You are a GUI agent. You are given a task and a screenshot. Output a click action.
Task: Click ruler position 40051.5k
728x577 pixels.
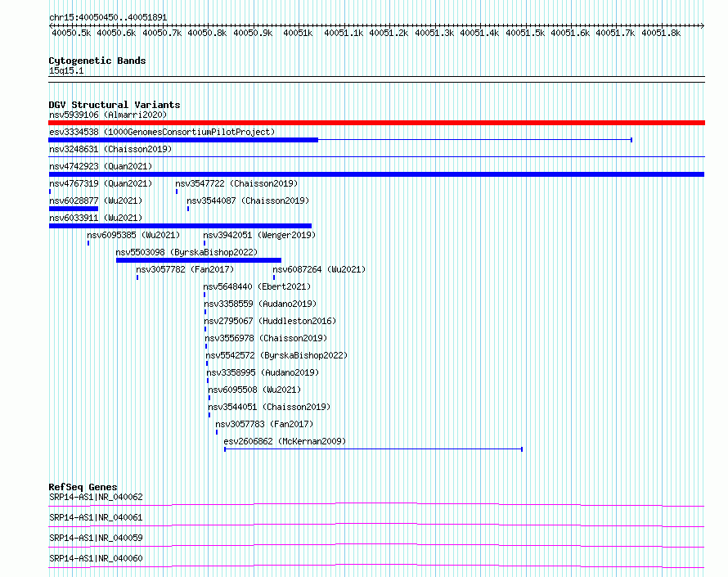[525, 33]
